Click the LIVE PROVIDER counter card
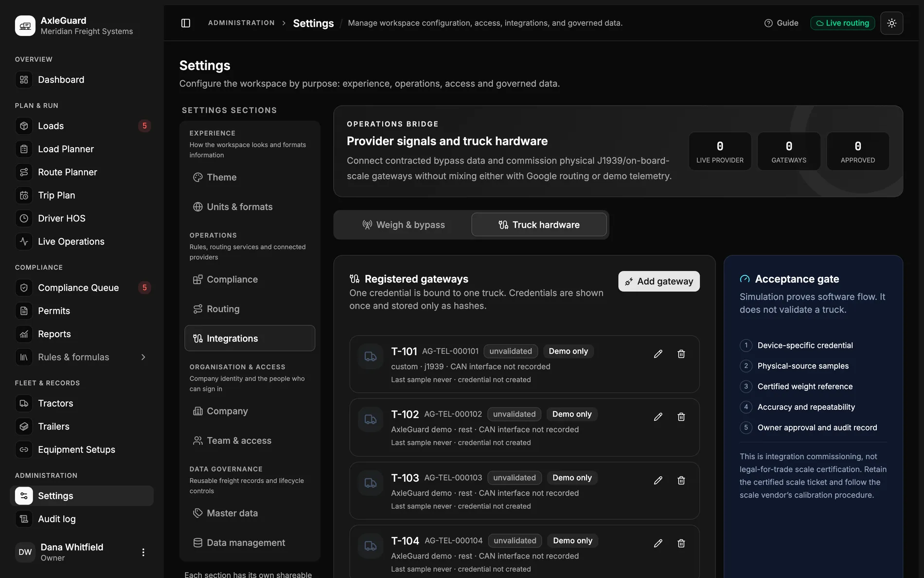 pos(720,151)
